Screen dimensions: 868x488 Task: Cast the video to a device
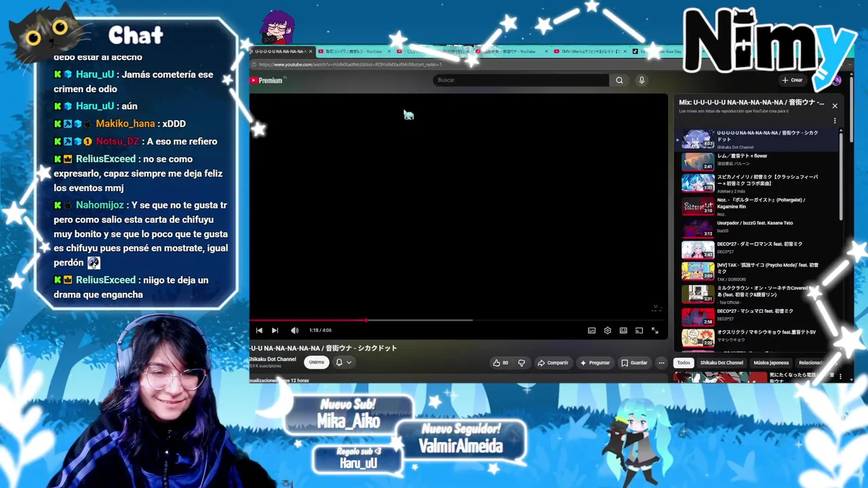[639, 330]
